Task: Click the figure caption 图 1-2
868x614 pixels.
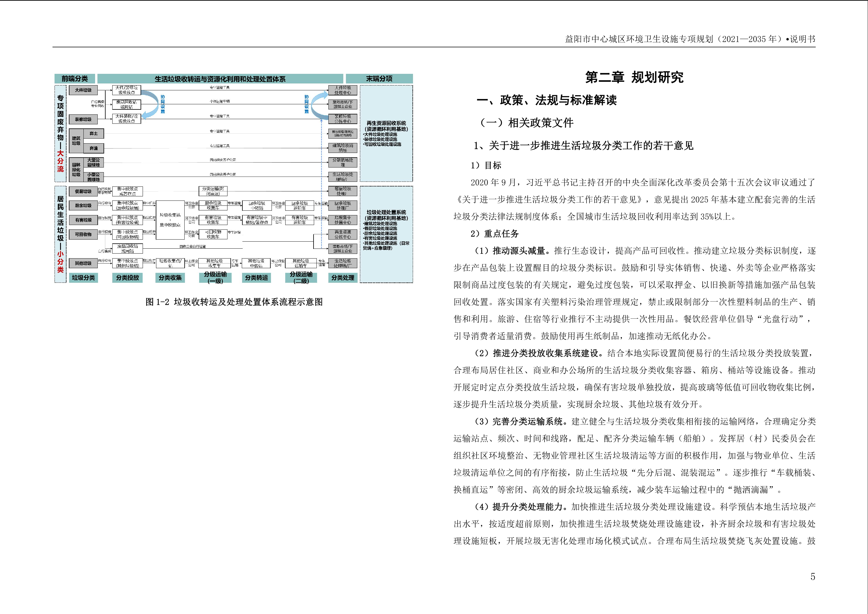Action: [234, 302]
